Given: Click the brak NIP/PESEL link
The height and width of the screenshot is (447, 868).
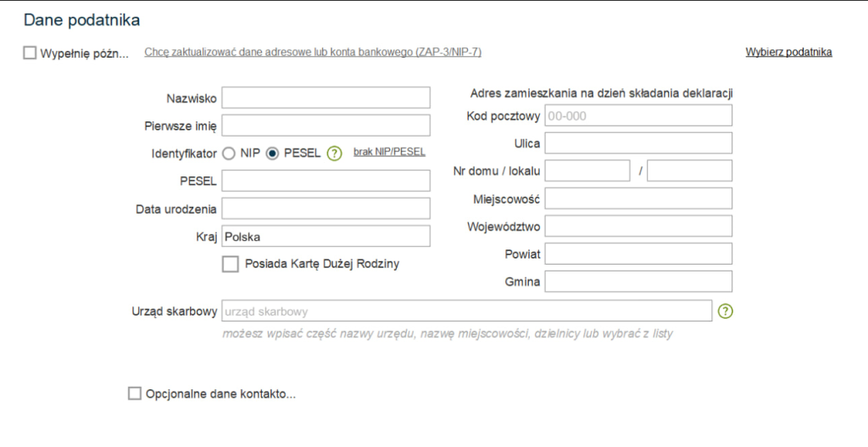Looking at the screenshot, I should pyautogui.click(x=389, y=153).
